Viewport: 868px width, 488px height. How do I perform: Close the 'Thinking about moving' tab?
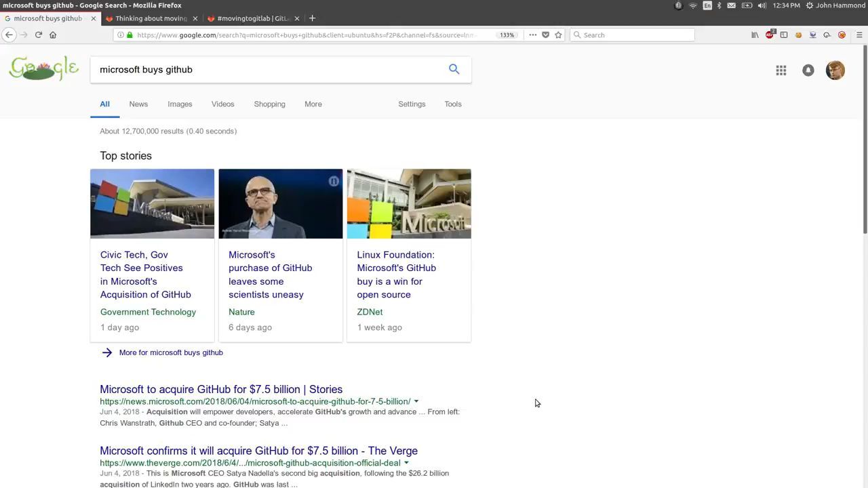[x=195, y=18]
